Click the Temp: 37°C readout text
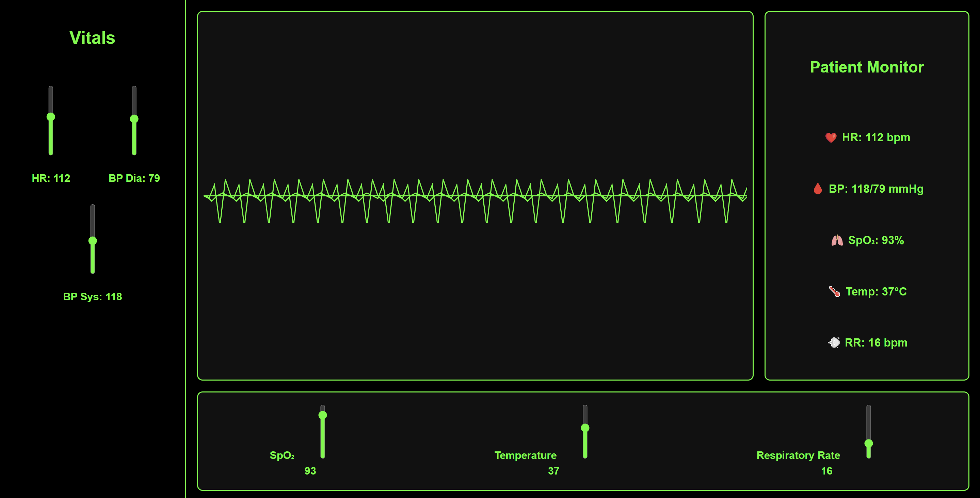This screenshot has width=980, height=498. click(876, 291)
